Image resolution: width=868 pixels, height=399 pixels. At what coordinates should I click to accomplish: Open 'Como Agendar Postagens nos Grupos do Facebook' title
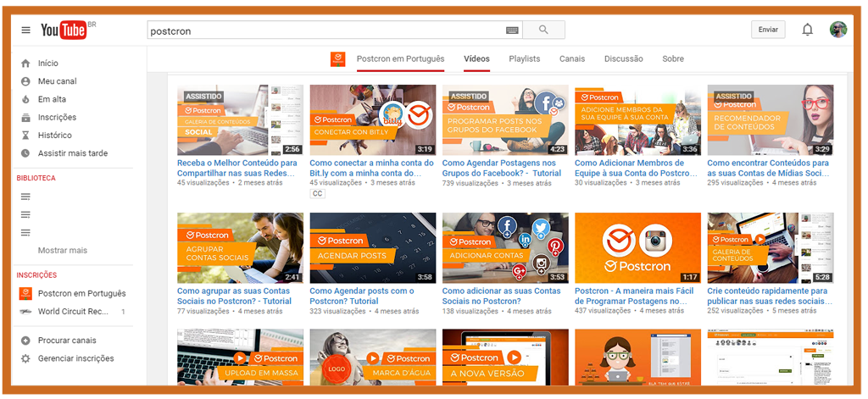click(x=501, y=168)
